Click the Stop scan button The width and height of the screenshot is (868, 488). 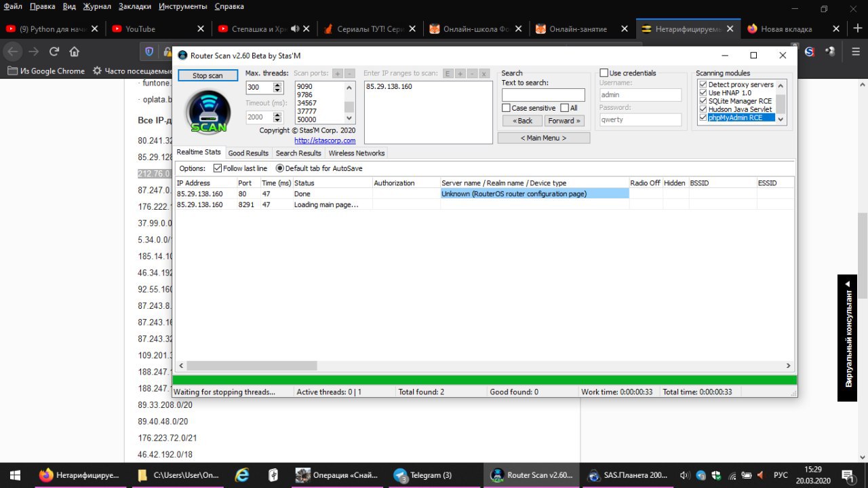tap(208, 75)
